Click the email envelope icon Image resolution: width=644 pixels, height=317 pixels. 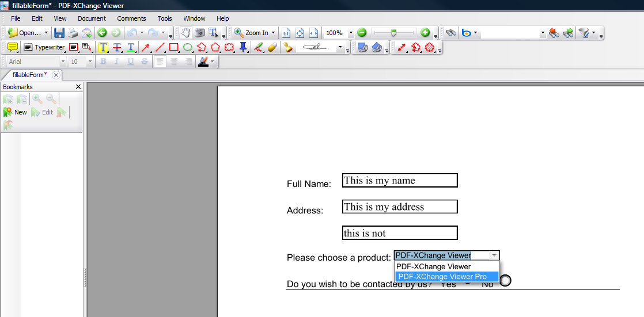[x=86, y=33]
